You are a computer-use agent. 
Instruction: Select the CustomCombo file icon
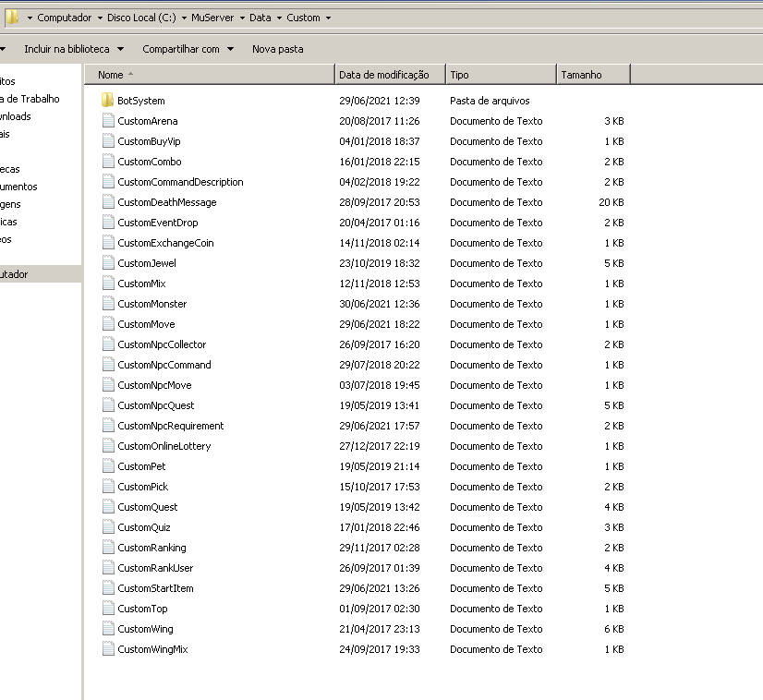click(108, 162)
